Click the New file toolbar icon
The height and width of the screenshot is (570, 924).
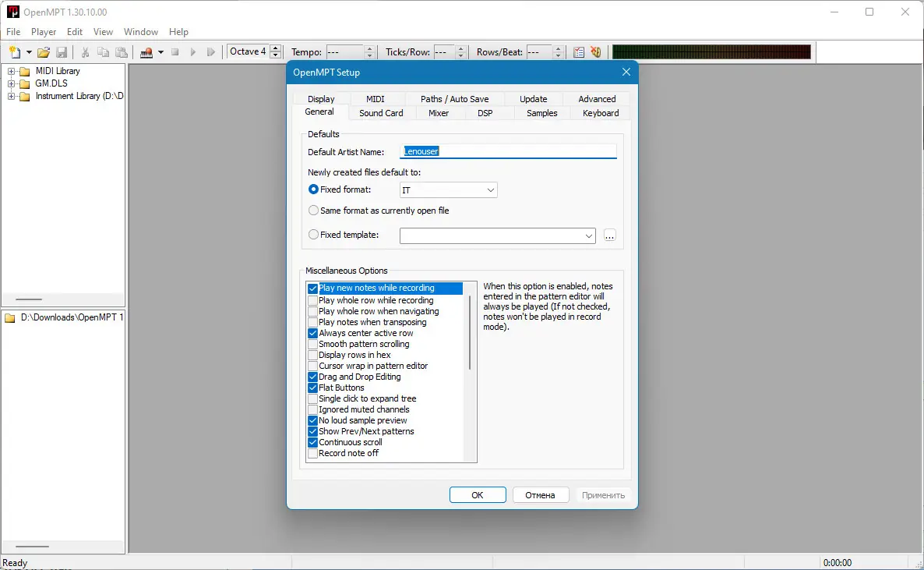(x=14, y=52)
